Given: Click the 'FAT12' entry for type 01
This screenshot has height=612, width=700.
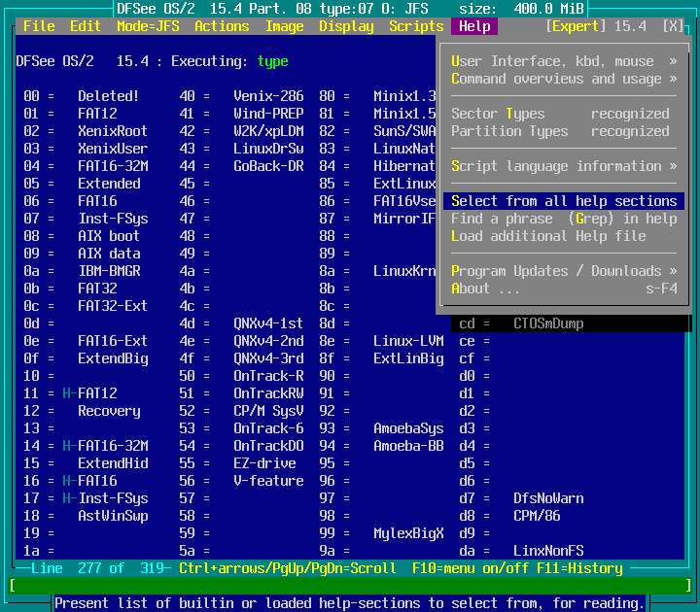Looking at the screenshot, I should click(97, 114).
